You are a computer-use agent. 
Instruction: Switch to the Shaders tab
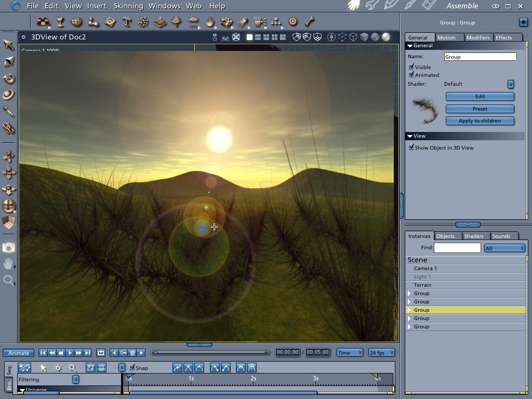[473, 236]
